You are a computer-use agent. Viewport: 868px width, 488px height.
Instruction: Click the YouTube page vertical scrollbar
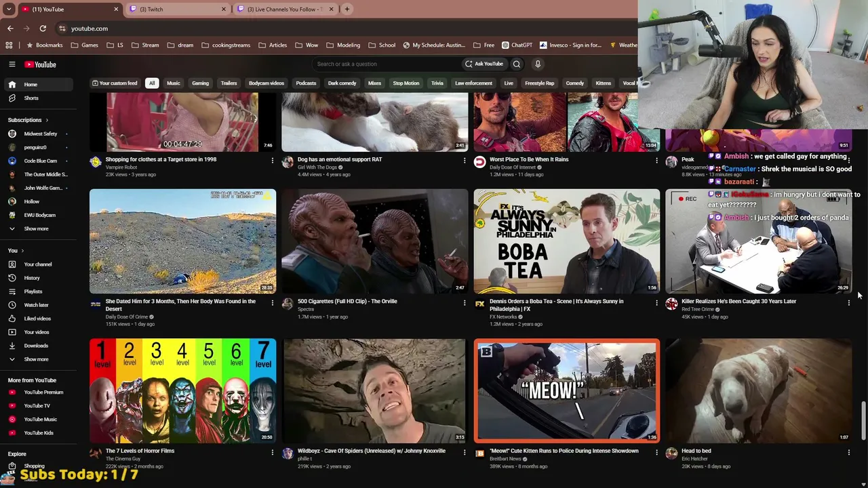coord(863,420)
